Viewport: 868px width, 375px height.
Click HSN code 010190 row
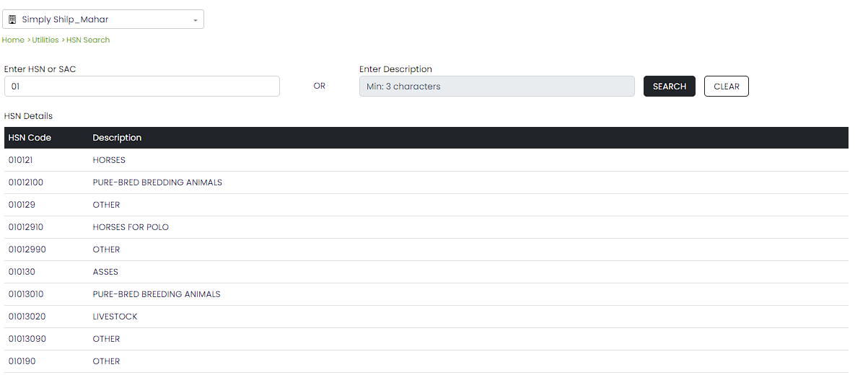[x=22, y=361]
